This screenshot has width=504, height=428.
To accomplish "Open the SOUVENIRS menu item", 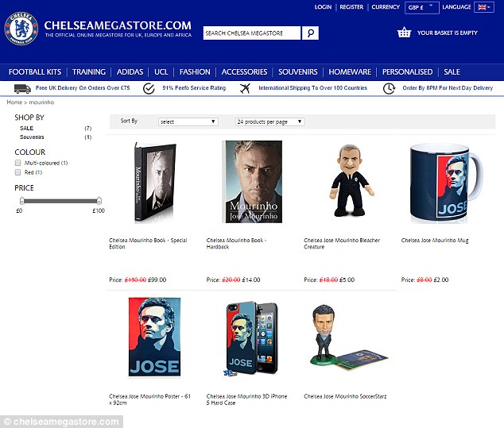I will point(298,72).
